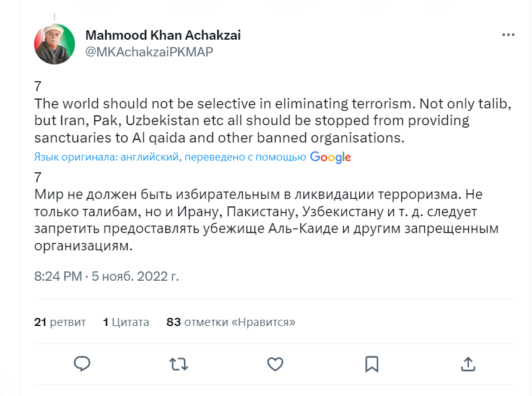The image size is (532, 396).
Task: Open the 8:24 PM timestamp link
Action: (58, 276)
